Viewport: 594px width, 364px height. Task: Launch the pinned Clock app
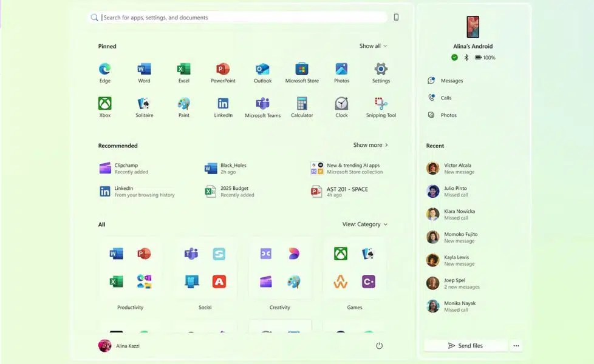pyautogui.click(x=341, y=107)
